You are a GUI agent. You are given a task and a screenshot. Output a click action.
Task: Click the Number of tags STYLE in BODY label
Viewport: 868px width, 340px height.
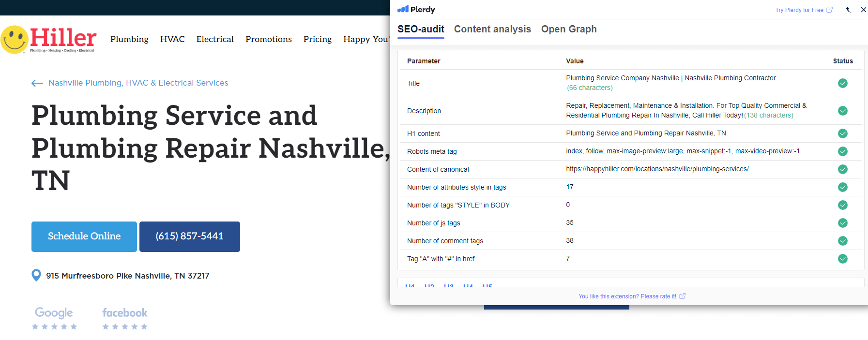tap(458, 205)
